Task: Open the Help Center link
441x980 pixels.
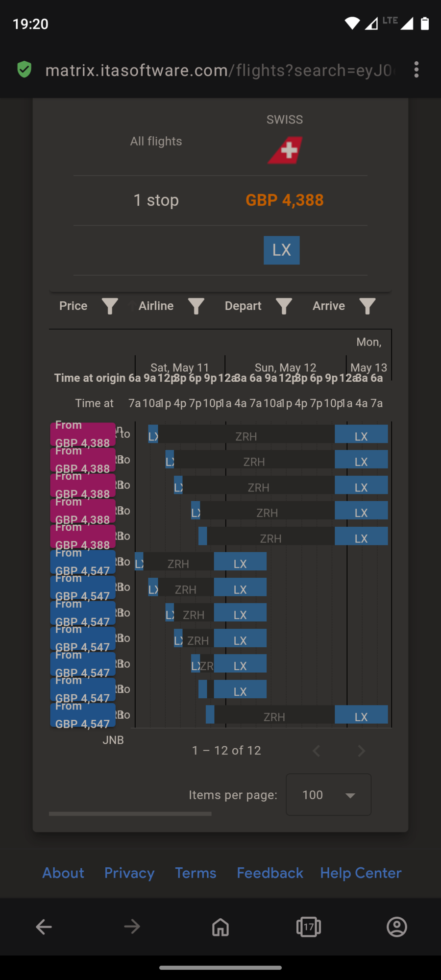Action: (x=361, y=873)
